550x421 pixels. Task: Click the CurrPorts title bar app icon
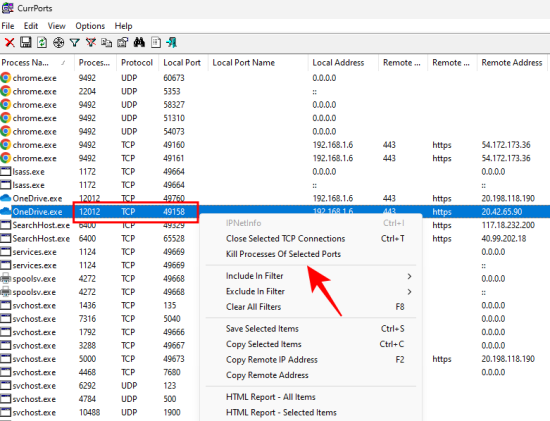pyautogui.click(x=8, y=8)
